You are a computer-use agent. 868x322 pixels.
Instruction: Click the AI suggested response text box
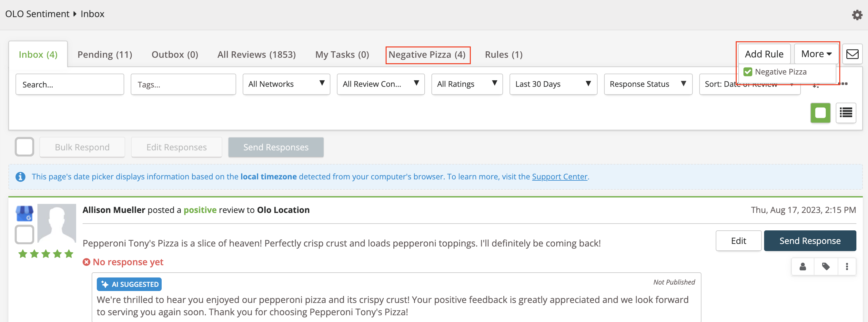coord(396,298)
